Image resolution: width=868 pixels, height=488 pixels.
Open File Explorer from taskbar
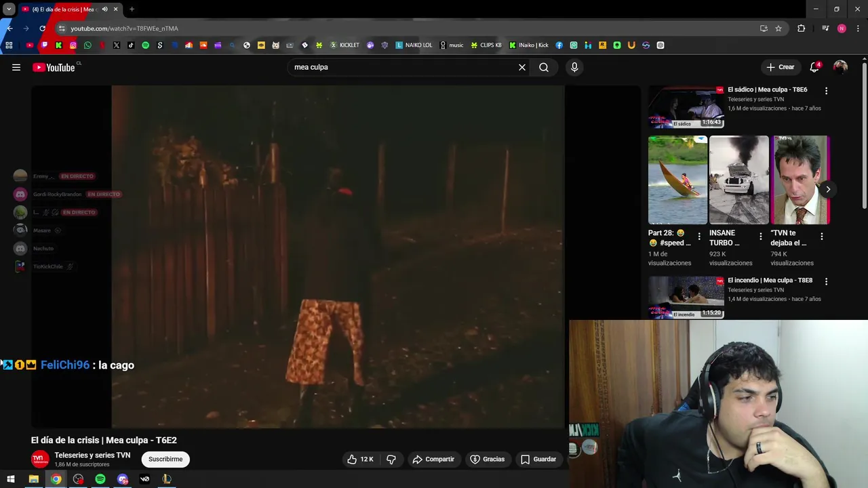33,479
